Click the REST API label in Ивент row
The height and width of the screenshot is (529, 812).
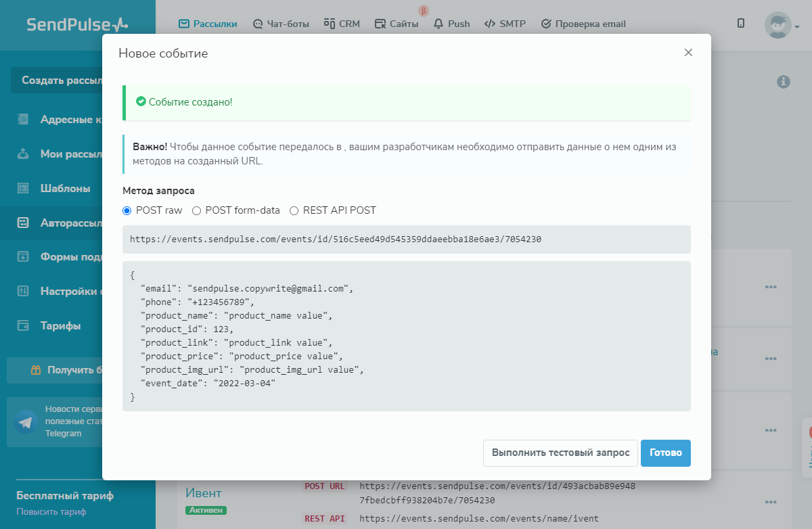325,519
